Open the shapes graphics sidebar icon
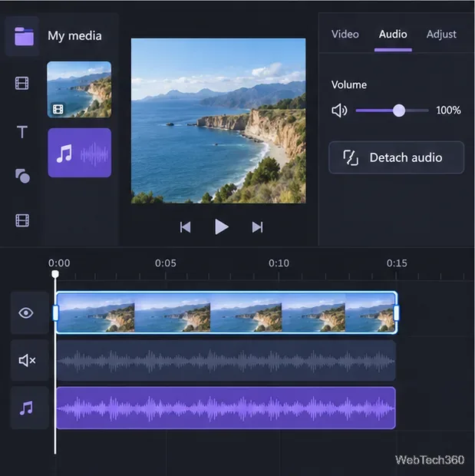This screenshot has height=476, width=475. 22,176
